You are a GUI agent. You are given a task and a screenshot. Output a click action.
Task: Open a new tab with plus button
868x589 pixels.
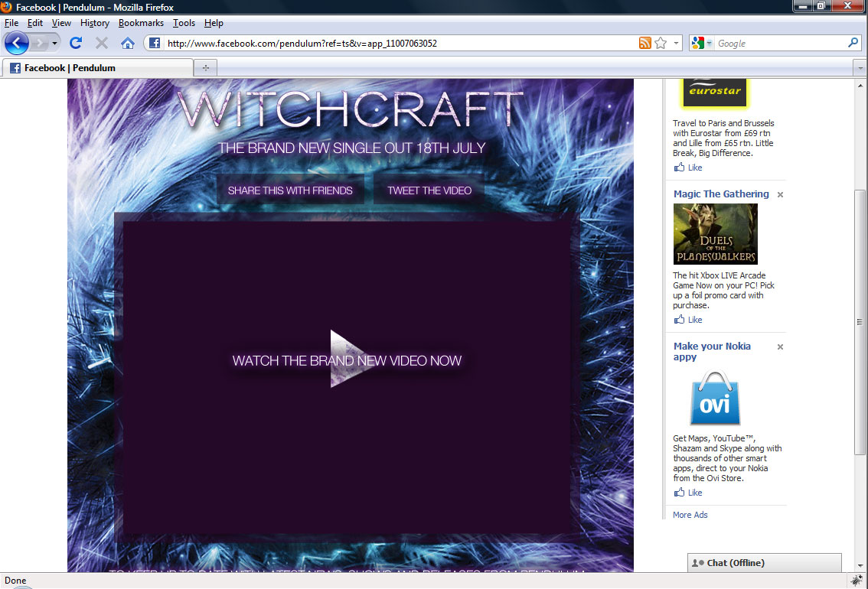[205, 68]
